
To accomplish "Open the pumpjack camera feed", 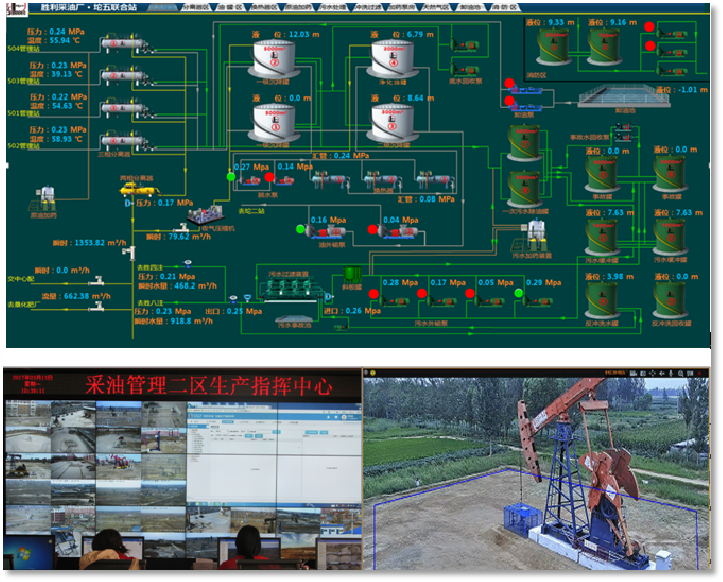I will point(540,468).
